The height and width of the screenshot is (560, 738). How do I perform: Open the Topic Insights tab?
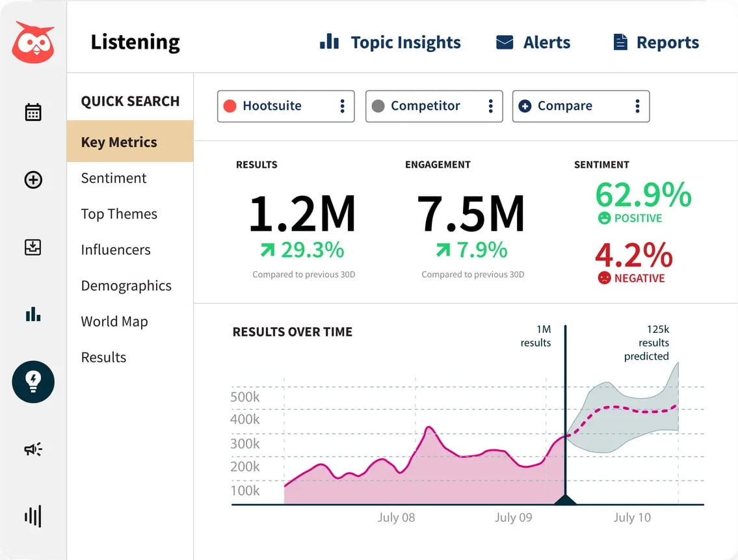pos(390,42)
